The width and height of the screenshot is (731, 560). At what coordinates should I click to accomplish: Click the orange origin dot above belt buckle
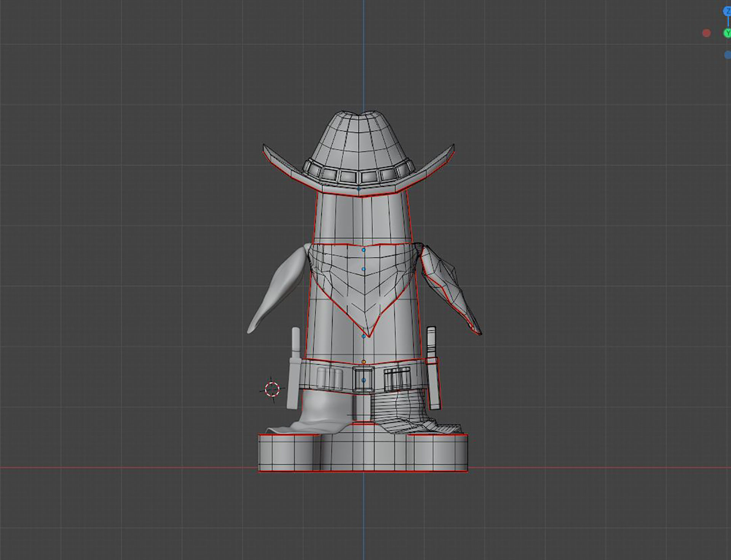(x=364, y=362)
